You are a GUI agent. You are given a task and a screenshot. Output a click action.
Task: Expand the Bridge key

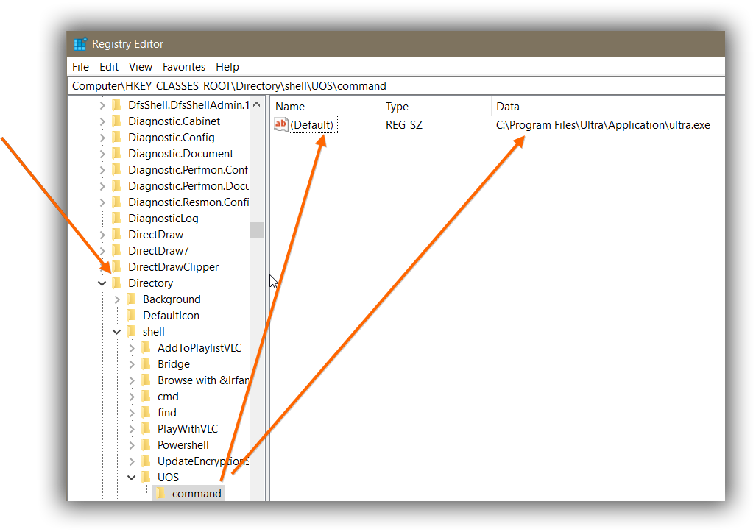(x=132, y=364)
